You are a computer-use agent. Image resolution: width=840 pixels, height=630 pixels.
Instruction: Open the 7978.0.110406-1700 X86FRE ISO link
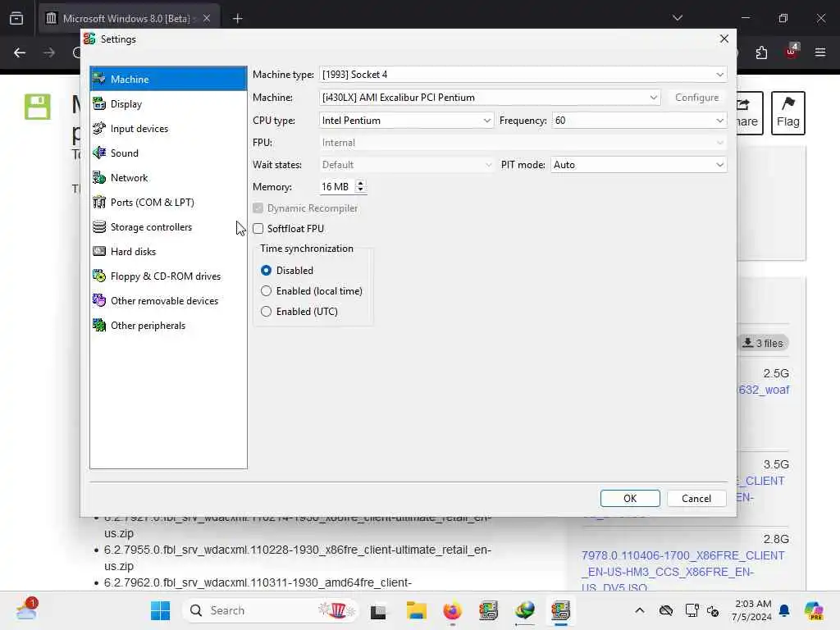pos(682,572)
